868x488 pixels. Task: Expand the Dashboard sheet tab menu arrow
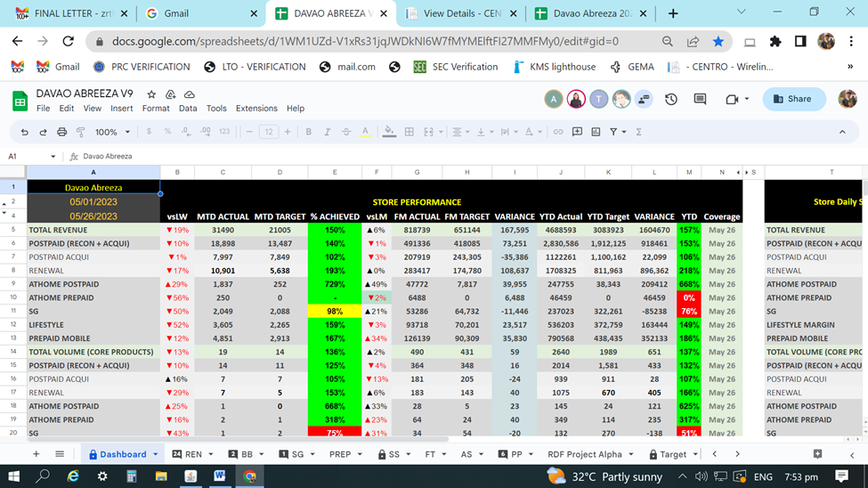(155, 454)
